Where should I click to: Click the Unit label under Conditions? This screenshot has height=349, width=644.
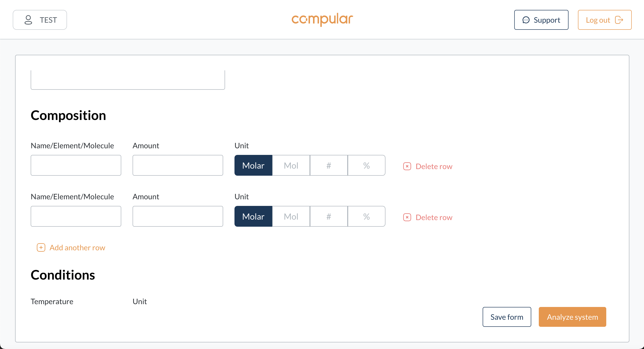pos(140,301)
